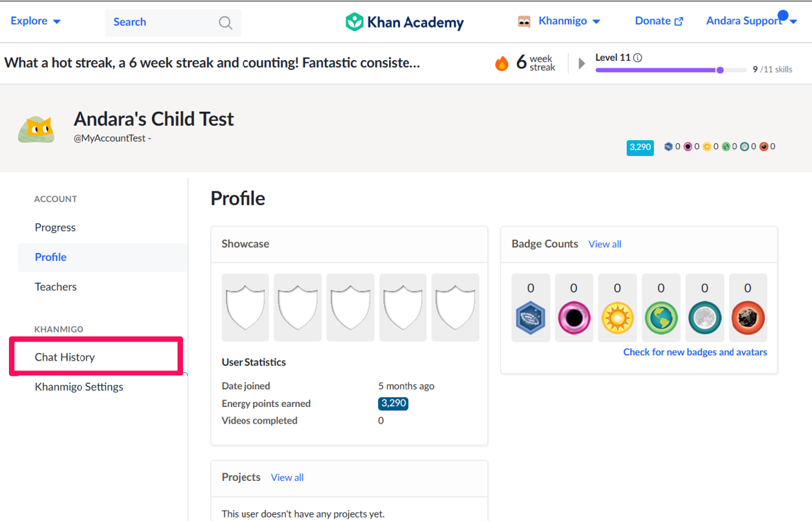Select the fourth empty Showcase badge slot
This screenshot has width=812, height=521.
coord(403,307)
